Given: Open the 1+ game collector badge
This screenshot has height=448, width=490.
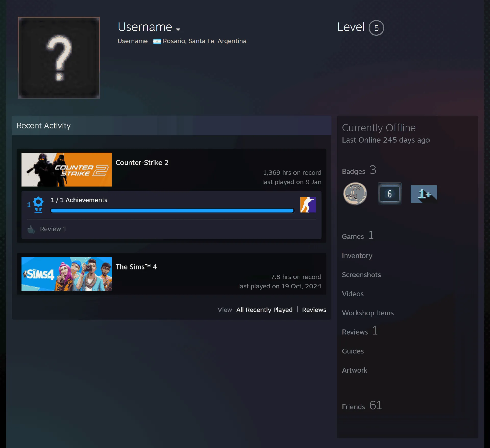Looking at the screenshot, I should tap(424, 194).
